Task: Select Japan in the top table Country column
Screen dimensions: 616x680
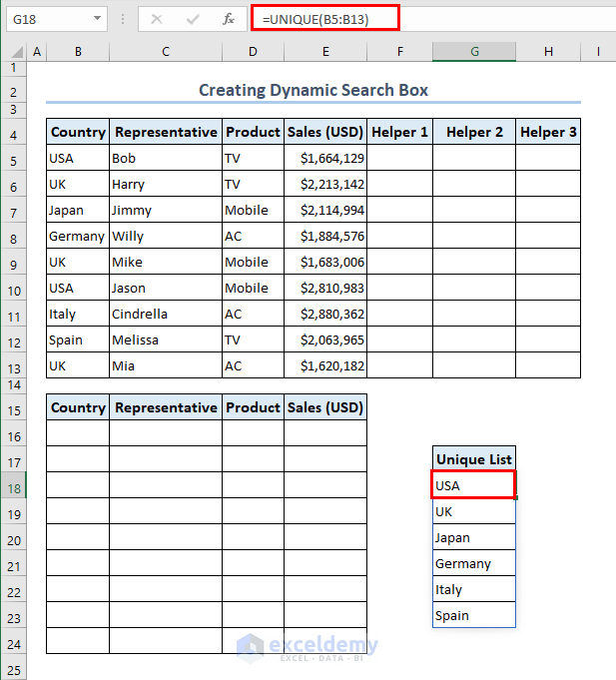Action: click(x=78, y=210)
